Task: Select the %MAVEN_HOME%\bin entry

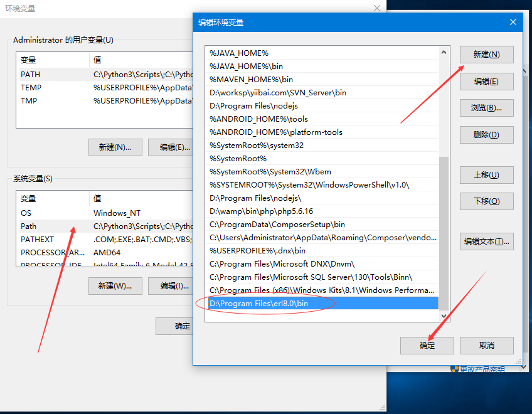Action: click(x=322, y=80)
